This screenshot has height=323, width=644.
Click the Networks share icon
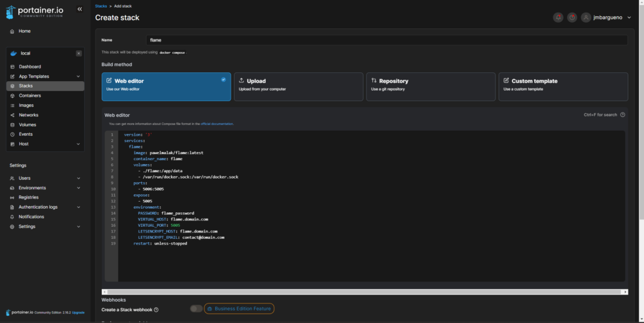(x=13, y=115)
